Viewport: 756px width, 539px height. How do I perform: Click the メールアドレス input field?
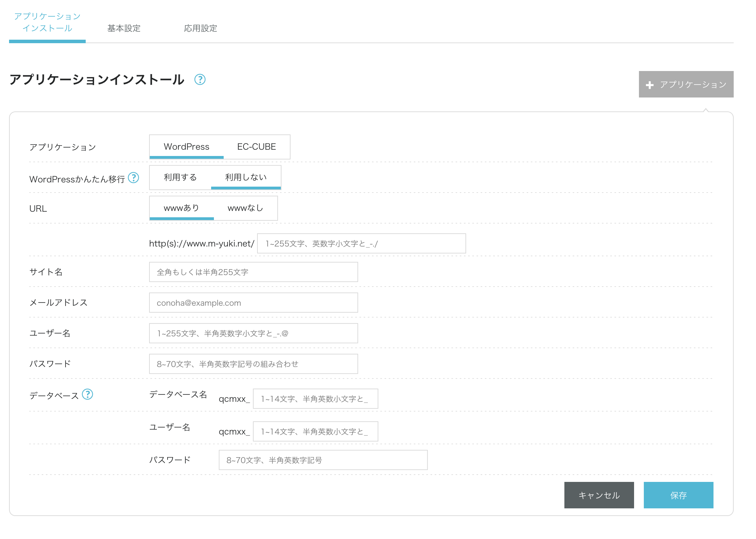point(253,303)
